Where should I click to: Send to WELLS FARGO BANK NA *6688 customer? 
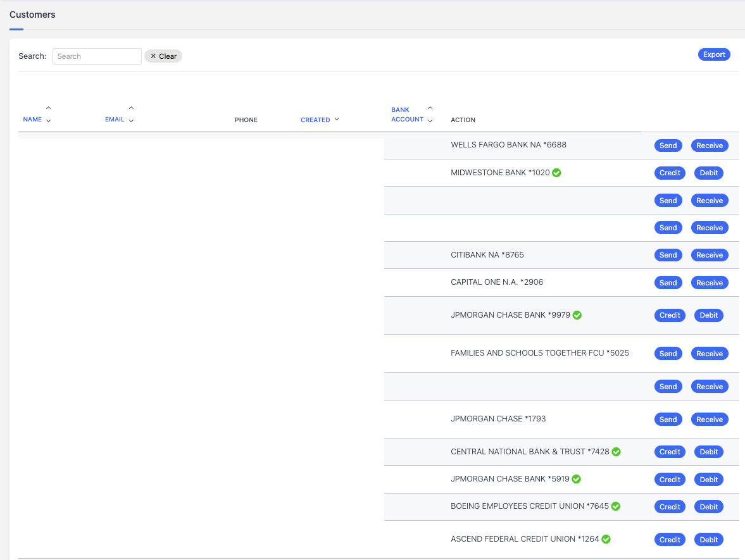(668, 146)
